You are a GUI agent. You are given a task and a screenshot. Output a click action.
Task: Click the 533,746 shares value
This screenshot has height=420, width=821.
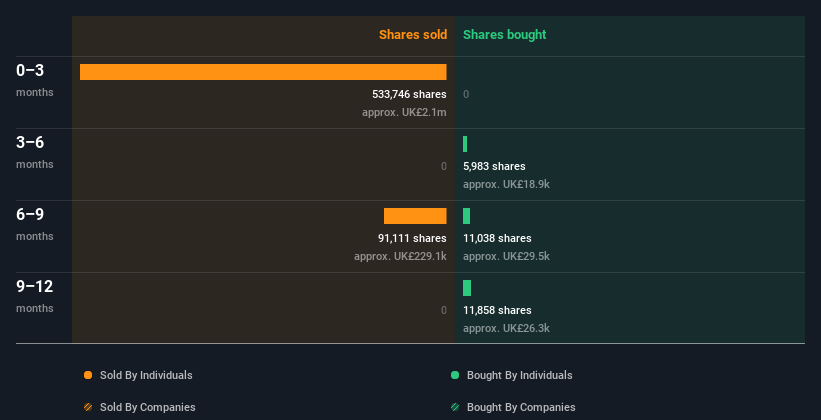pos(409,94)
